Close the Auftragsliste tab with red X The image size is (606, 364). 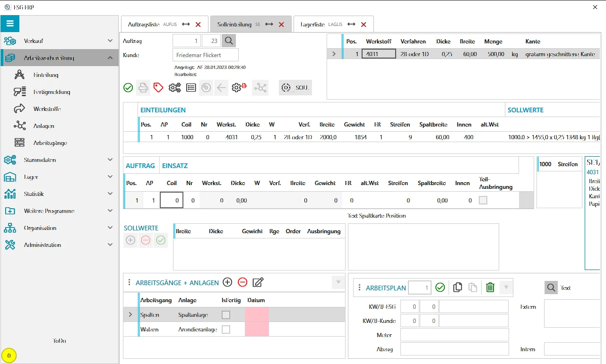click(x=198, y=25)
